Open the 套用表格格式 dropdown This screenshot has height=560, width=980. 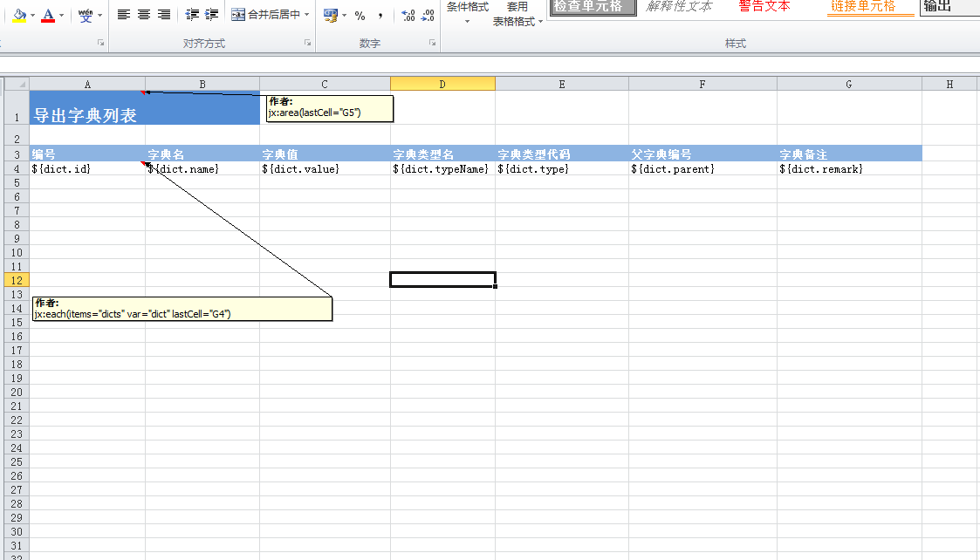click(x=517, y=15)
